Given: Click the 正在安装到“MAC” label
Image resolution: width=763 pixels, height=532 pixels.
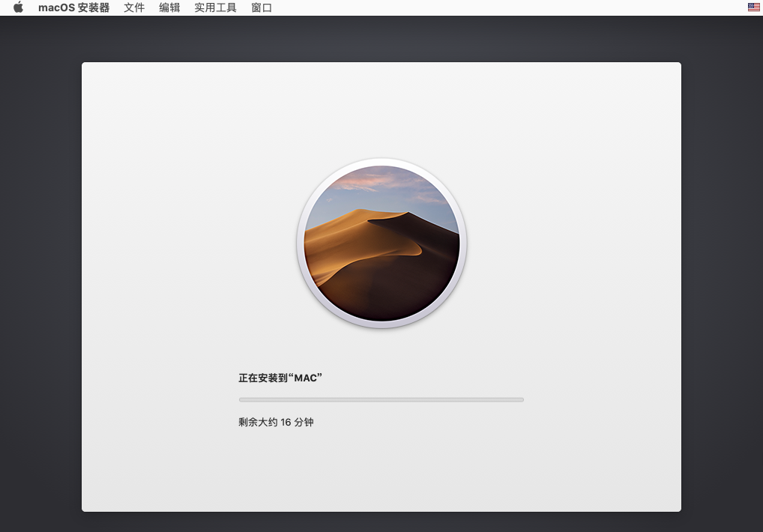Looking at the screenshot, I should (280, 378).
